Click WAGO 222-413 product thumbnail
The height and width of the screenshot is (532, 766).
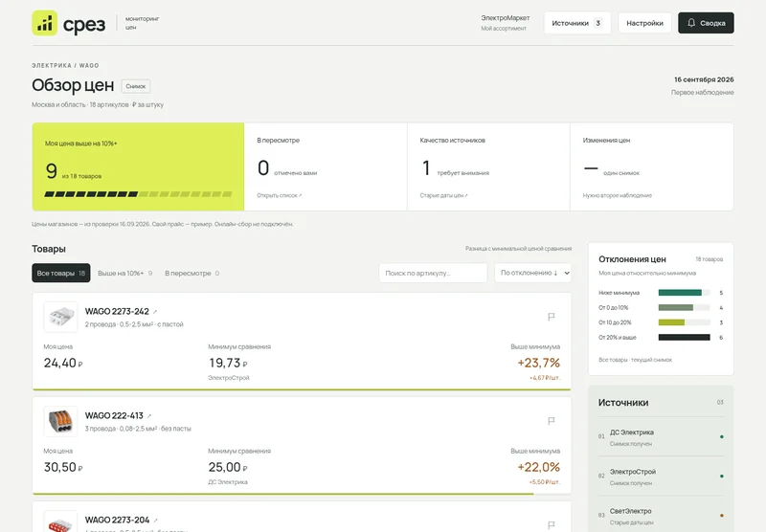point(60,421)
